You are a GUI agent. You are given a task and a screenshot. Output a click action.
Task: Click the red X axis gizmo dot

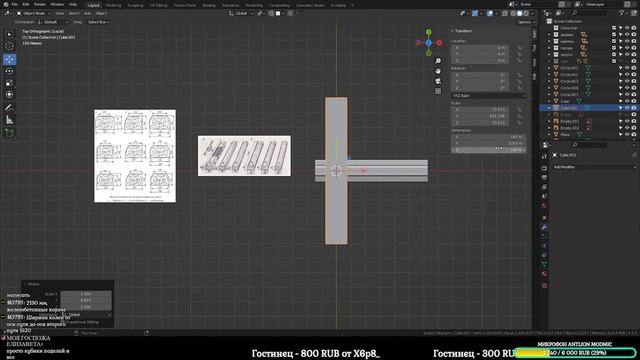pos(439,42)
